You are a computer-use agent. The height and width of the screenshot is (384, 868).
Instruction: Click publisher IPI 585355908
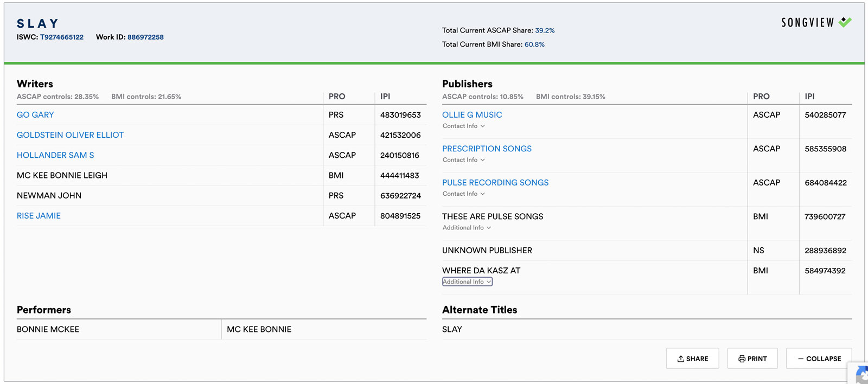click(825, 149)
